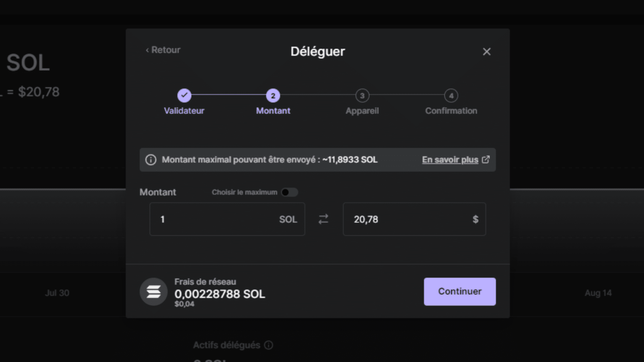Select step 4 Confirmation circle icon

coord(451,96)
